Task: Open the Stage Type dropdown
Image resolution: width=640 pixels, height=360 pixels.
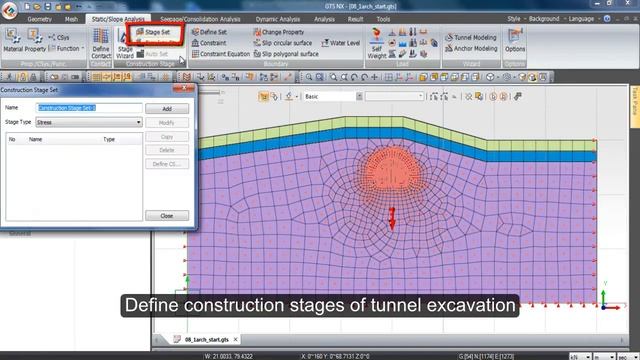Action: pos(89,122)
